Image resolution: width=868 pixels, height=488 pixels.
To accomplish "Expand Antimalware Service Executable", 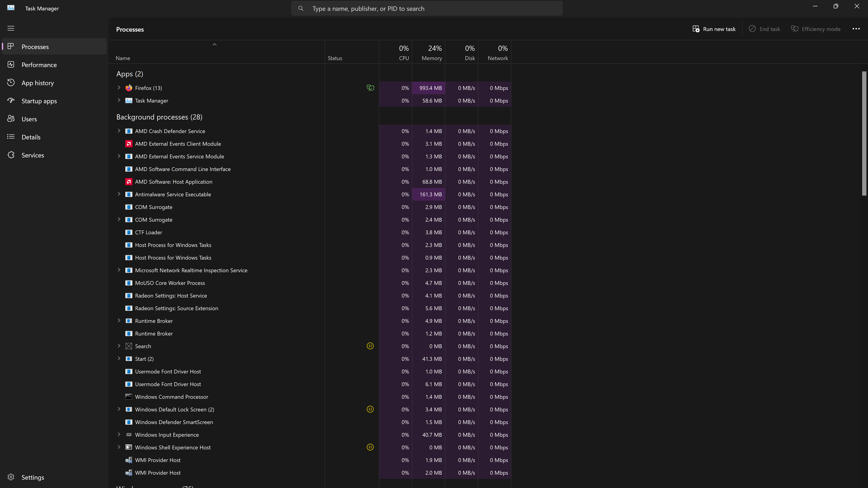I will (119, 194).
